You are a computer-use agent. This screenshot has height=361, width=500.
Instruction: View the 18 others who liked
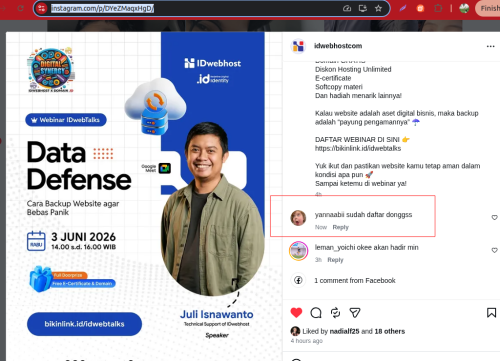[x=390, y=331]
